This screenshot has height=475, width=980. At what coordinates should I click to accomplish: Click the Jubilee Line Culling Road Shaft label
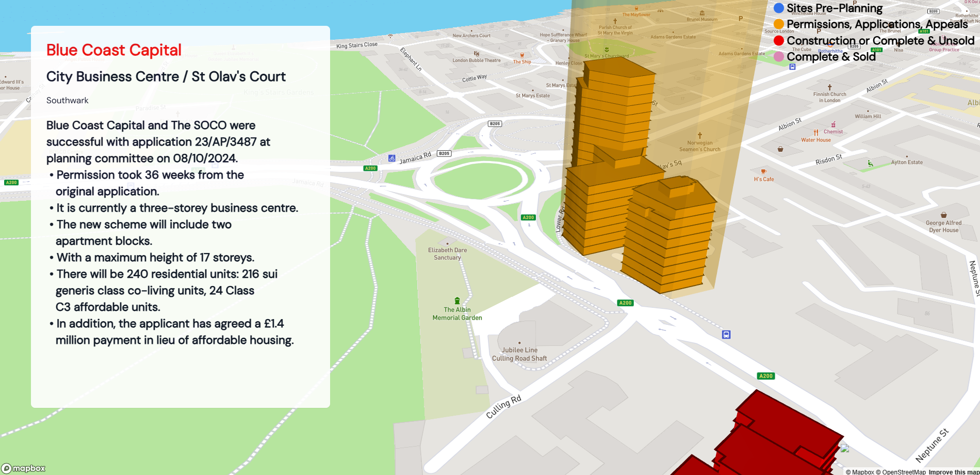tap(519, 354)
